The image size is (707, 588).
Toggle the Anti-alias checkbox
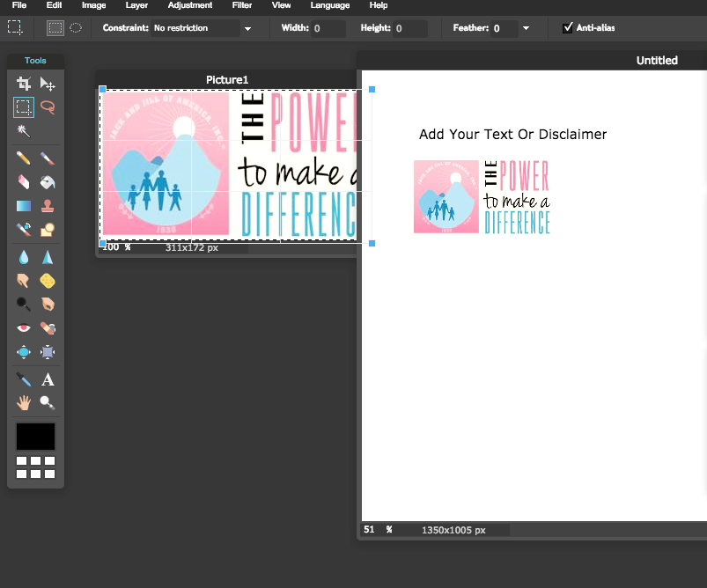coord(568,28)
